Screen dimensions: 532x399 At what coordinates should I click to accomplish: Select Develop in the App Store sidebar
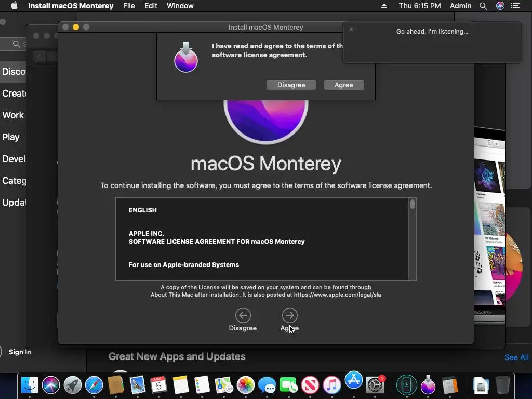pyautogui.click(x=13, y=159)
